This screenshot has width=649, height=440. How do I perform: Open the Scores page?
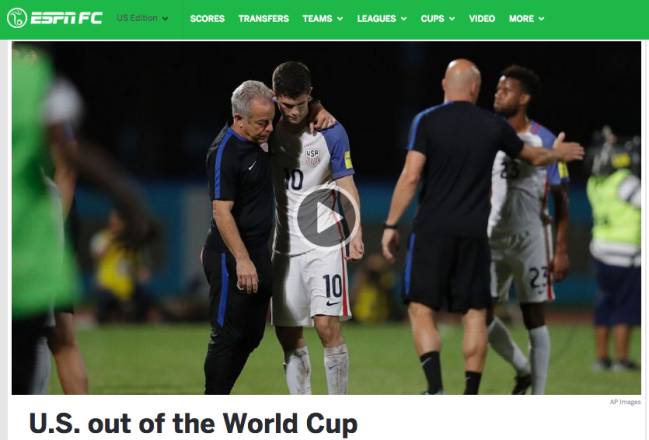point(207,19)
